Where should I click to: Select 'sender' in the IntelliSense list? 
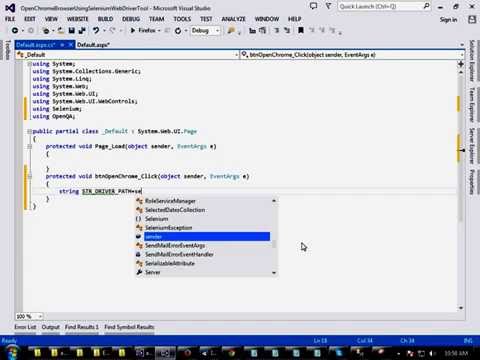pos(207,237)
